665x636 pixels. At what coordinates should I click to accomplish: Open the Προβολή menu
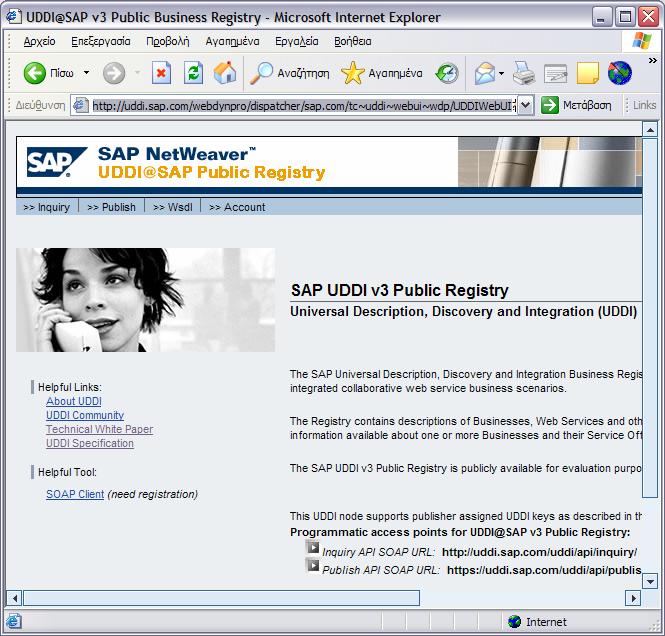(168, 41)
